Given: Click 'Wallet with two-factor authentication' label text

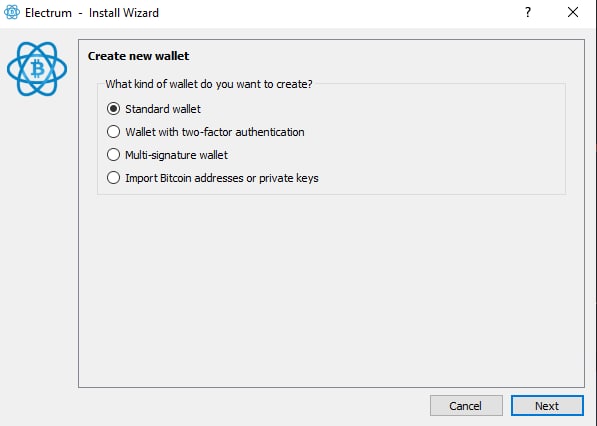Looking at the screenshot, I should [x=215, y=132].
